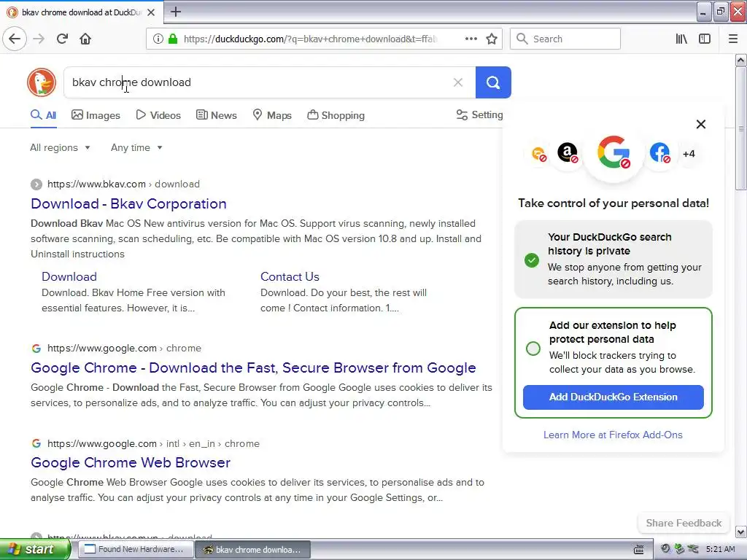Click scroll-up arrow on page scrollbar
Viewport: 747px width, 560px height.
coord(740,60)
